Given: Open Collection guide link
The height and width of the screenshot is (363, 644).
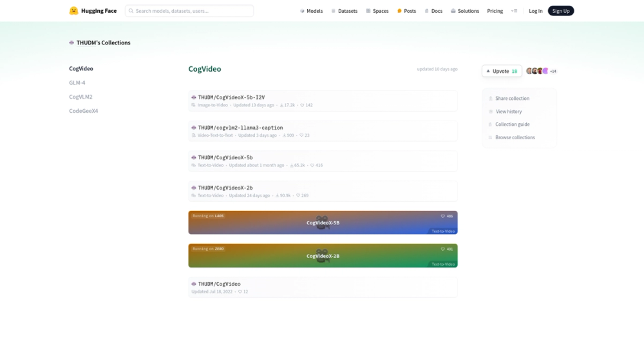Looking at the screenshot, I should click(509, 124).
